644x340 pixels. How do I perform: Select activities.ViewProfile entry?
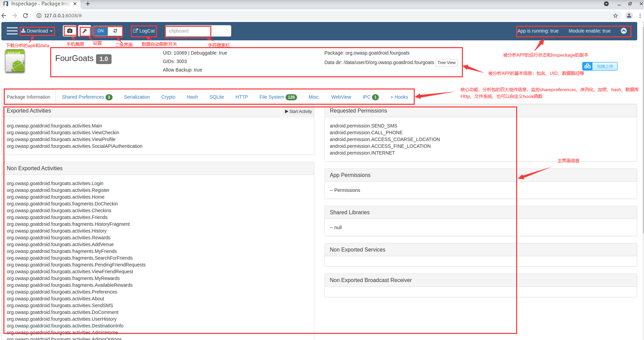pyautogui.click(x=61, y=139)
